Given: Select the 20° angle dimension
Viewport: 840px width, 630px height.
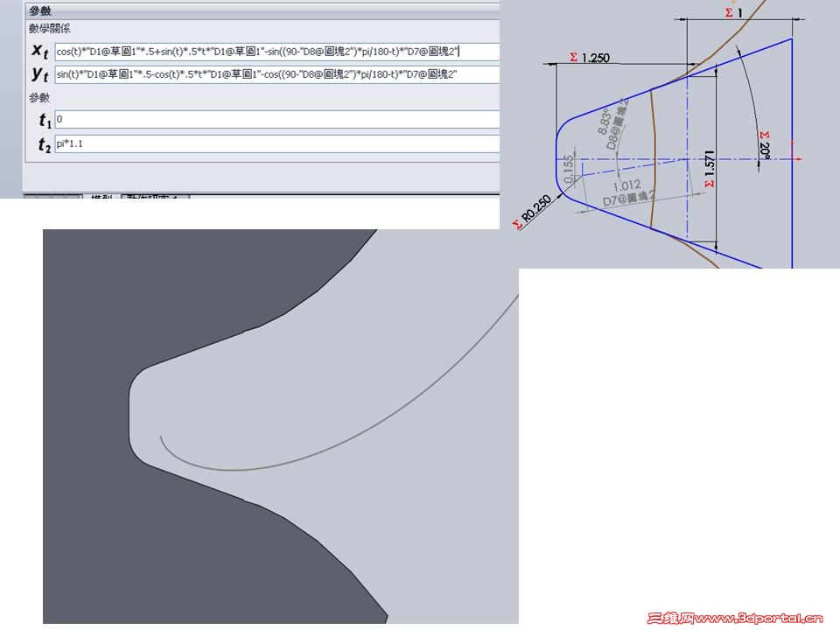Looking at the screenshot, I should 765,145.
